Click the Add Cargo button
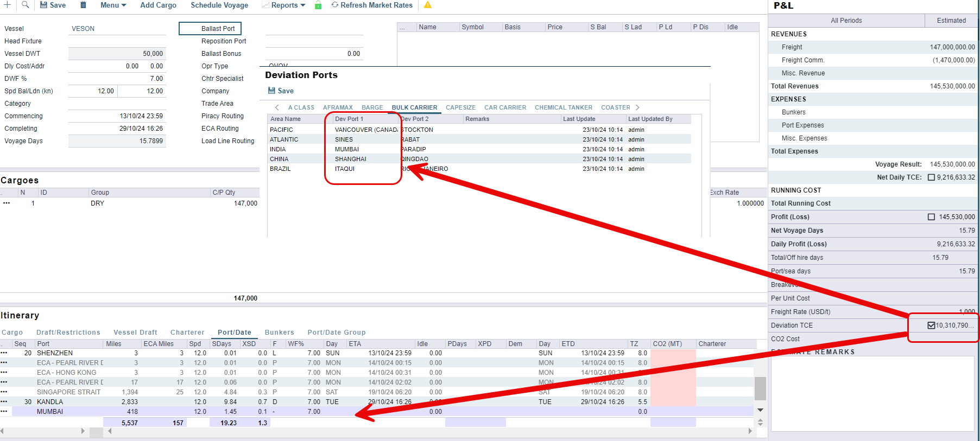 [x=158, y=5]
